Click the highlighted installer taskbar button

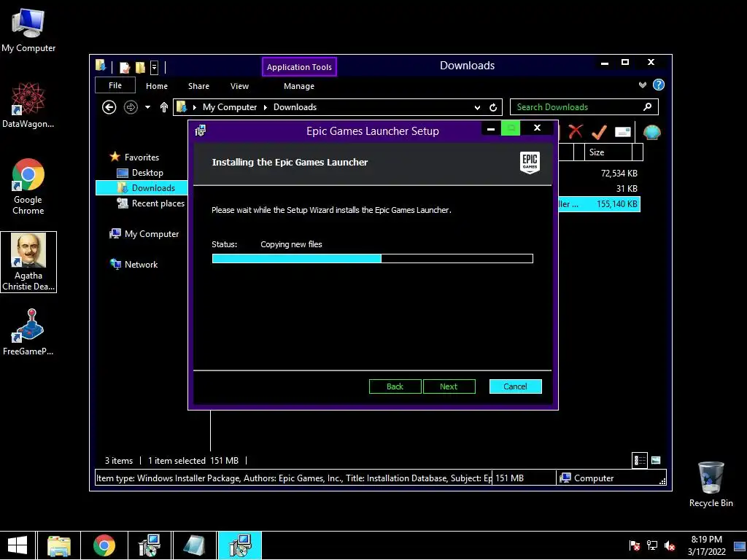coord(240,545)
